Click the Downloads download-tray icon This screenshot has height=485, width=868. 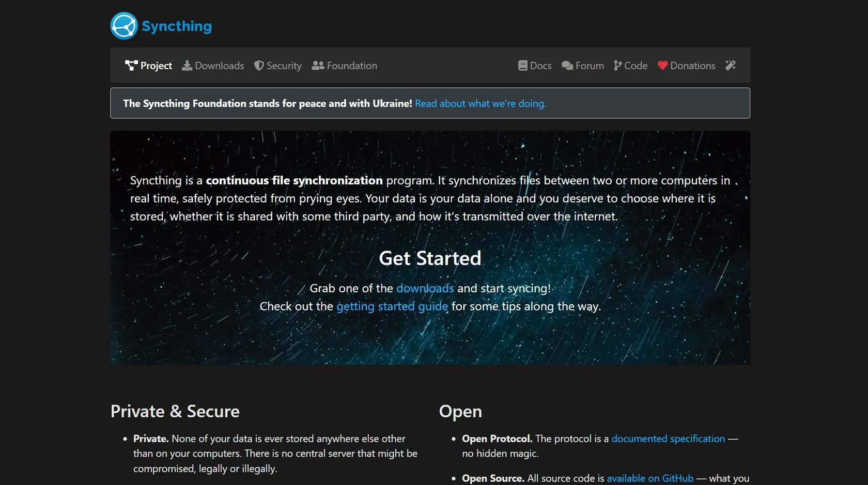[x=187, y=66]
